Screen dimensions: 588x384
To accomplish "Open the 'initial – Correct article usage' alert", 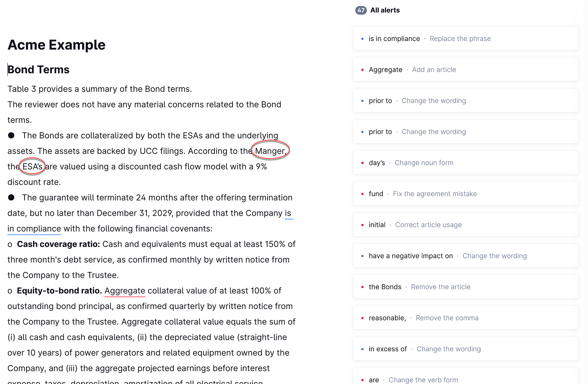I will pyautogui.click(x=466, y=225).
